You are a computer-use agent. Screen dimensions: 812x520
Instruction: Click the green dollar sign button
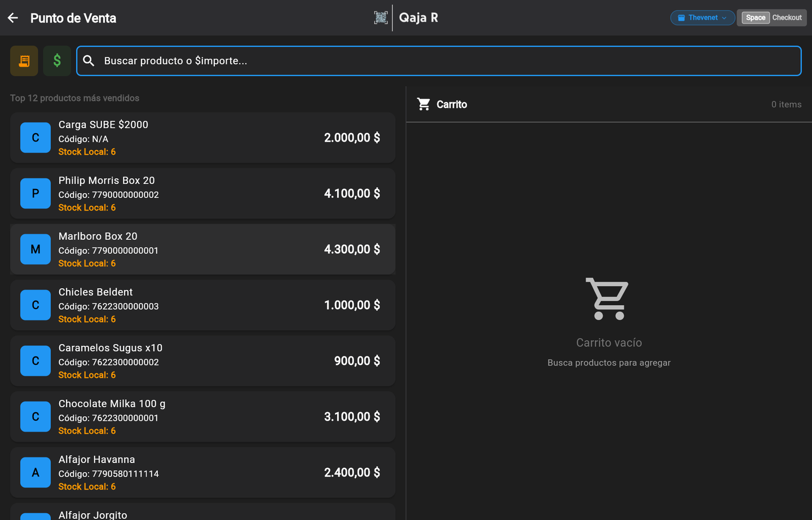pyautogui.click(x=57, y=61)
